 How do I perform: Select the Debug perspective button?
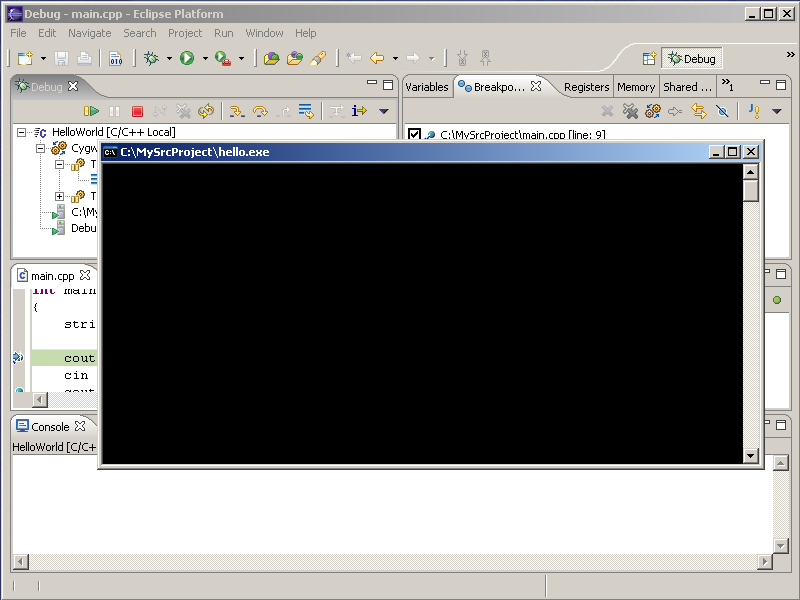pos(692,59)
